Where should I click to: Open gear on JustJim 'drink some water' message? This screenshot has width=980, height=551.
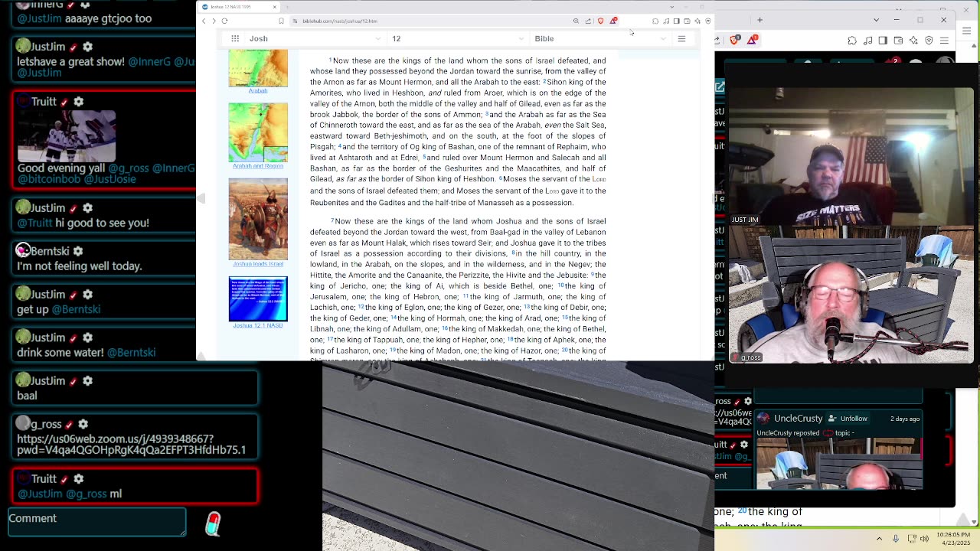click(87, 337)
